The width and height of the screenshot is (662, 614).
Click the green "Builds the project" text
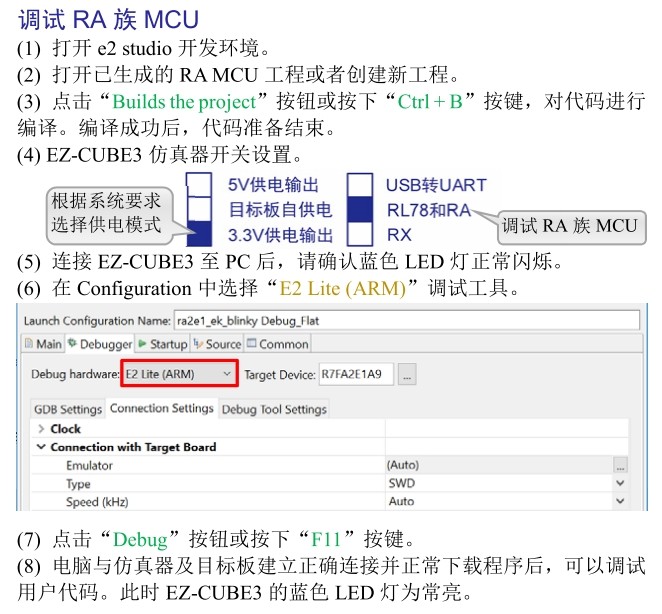tap(184, 102)
